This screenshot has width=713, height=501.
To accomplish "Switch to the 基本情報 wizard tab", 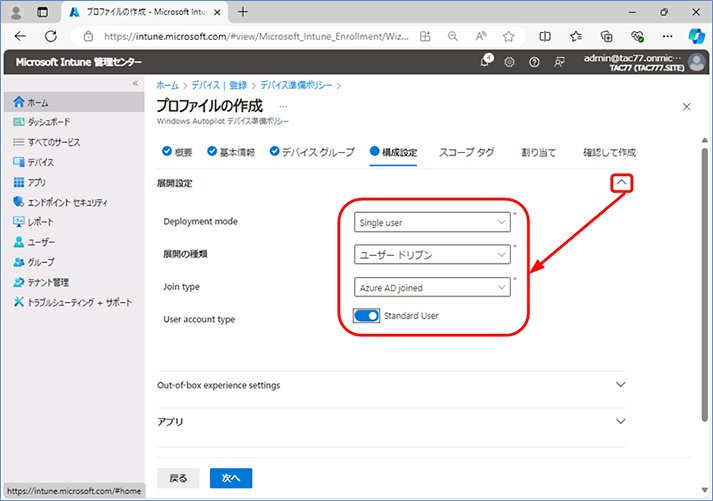I will coord(231,152).
